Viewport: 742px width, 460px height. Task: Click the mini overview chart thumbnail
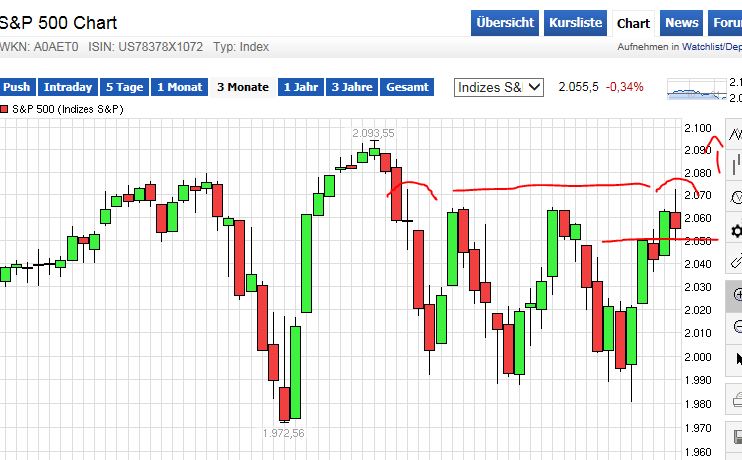click(697, 89)
